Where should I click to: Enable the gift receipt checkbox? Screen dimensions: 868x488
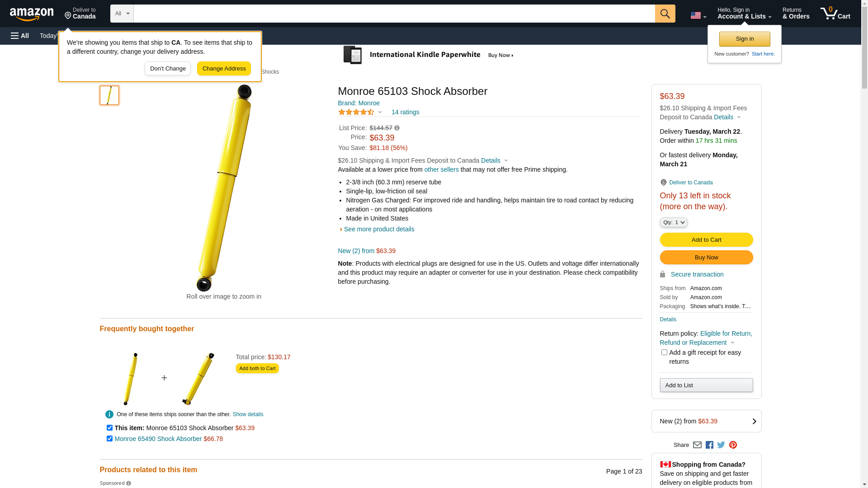tap(664, 352)
